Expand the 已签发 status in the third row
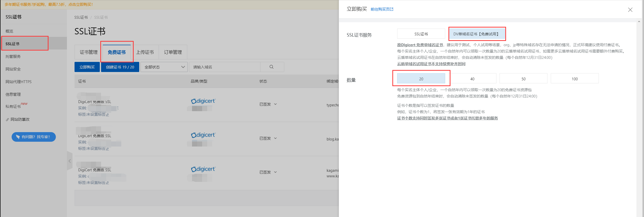The image size is (644, 217). [x=268, y=172]
